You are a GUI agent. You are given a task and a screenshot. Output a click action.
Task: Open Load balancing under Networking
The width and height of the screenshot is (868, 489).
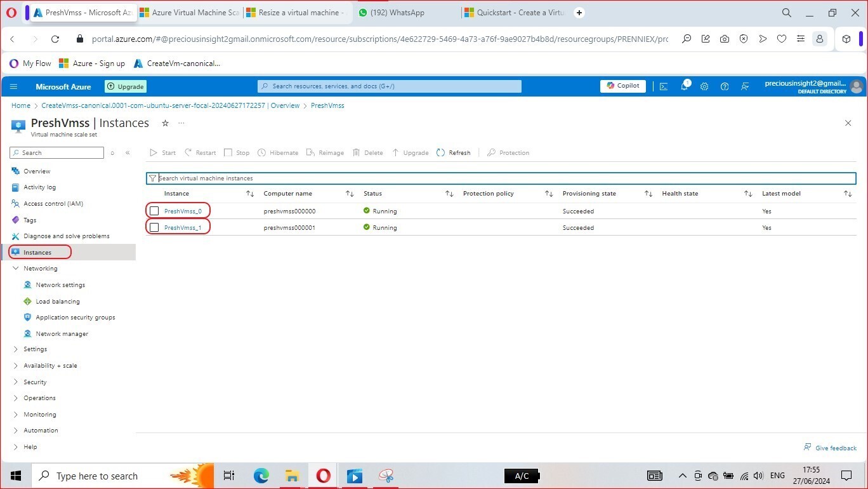pos(58,302)
